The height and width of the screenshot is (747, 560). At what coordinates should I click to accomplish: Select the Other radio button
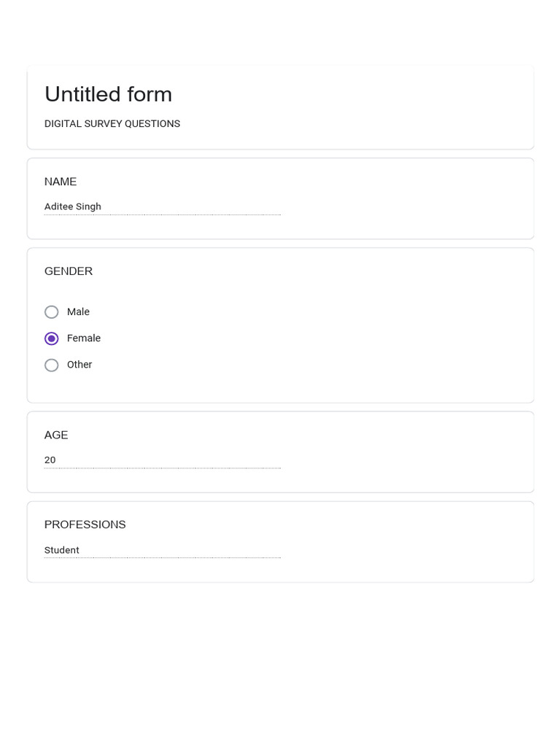pos(52,365)
